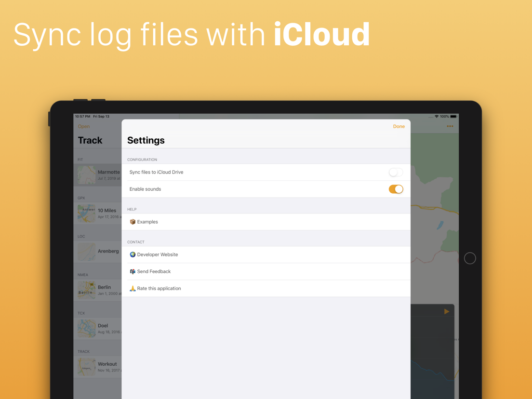The height and width of the screenshot is (399, 532).
Task: Select Rate this application
Action: pyautogui.click(x=266, y=288)
